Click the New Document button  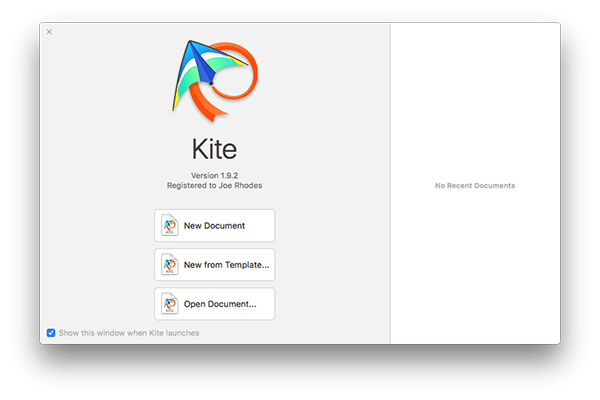click(214, 225)
